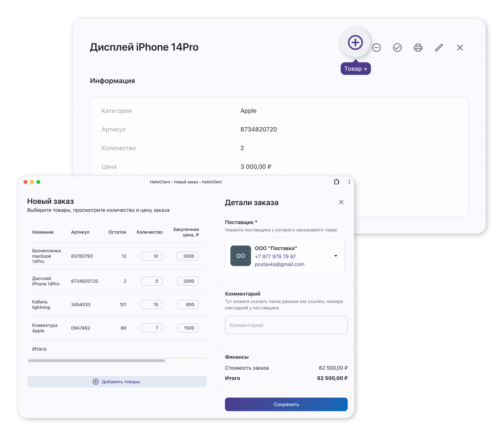The width and height of the screenshot is (504, 437).
Task: Click the plus icon in Добавить товары
Action: pos(95,382)
